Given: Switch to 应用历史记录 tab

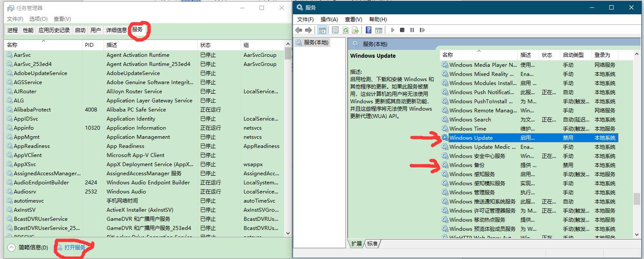Looking at the screenshot, I should [54, 30].
